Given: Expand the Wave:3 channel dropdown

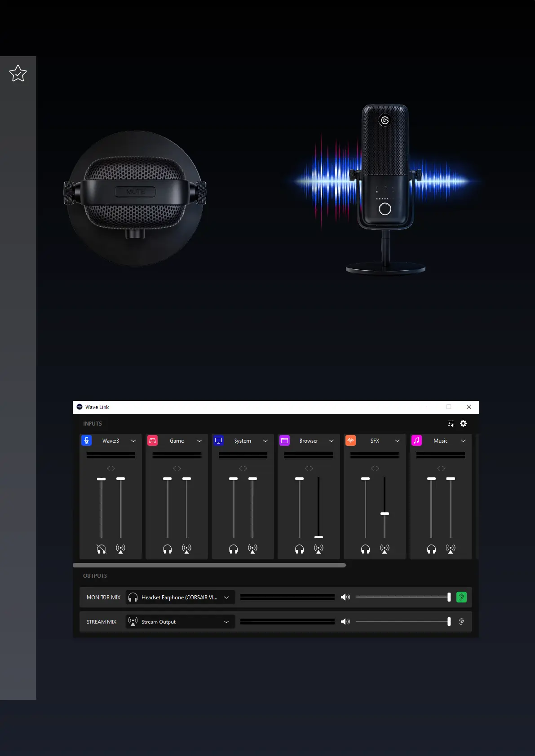Looking at the screenshot, I should 133,441.
